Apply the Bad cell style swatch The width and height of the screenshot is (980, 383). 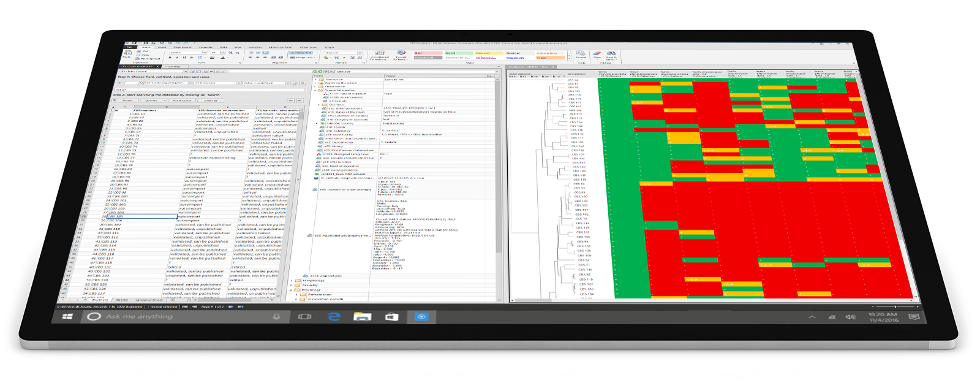click(x=428, y=53)
